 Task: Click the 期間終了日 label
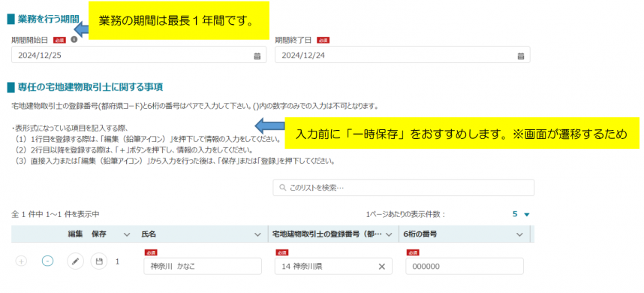293,40
